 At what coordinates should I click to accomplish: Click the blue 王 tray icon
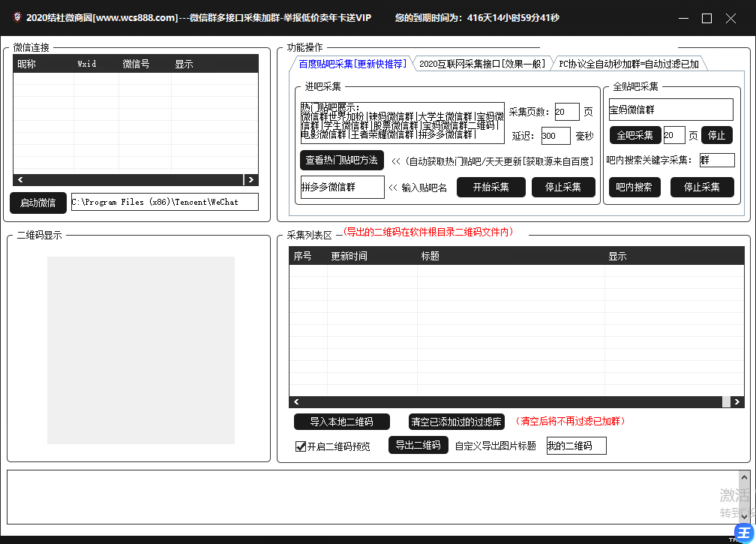(745, 533)
